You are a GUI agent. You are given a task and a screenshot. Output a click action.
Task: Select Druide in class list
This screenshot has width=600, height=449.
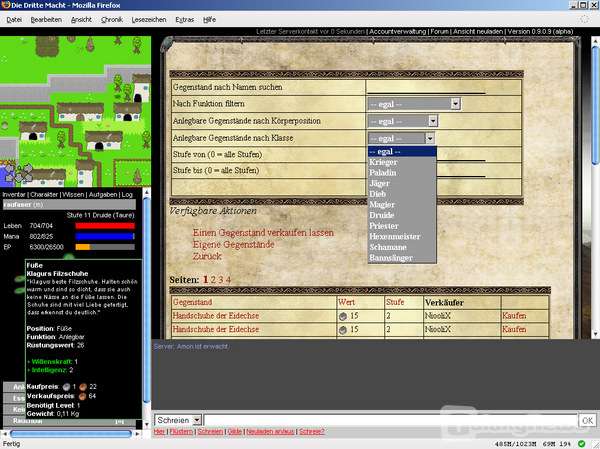pos(402,215)
